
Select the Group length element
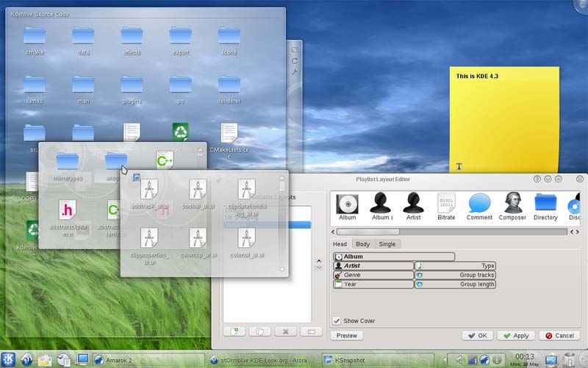point(455,284)
